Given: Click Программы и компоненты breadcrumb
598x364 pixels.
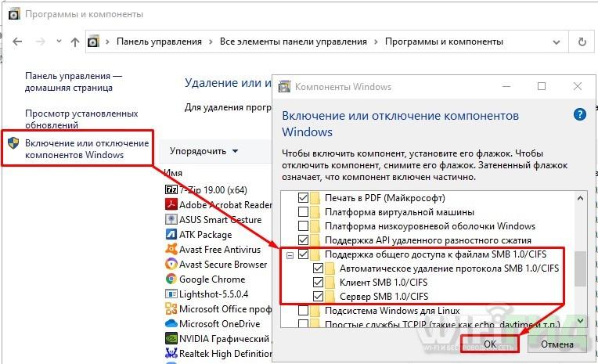Looking at the screenshot, I should click(444, 41).
